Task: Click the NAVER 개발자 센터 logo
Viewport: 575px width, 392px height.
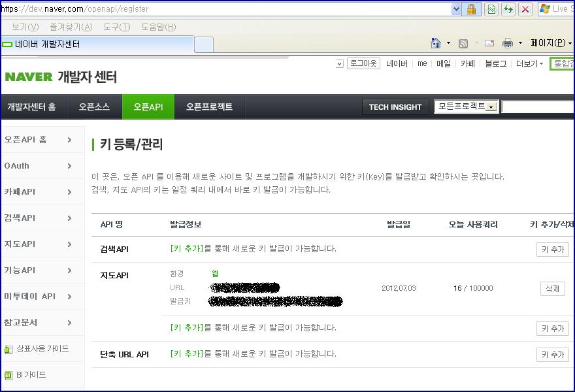Action: coord(61,76)
